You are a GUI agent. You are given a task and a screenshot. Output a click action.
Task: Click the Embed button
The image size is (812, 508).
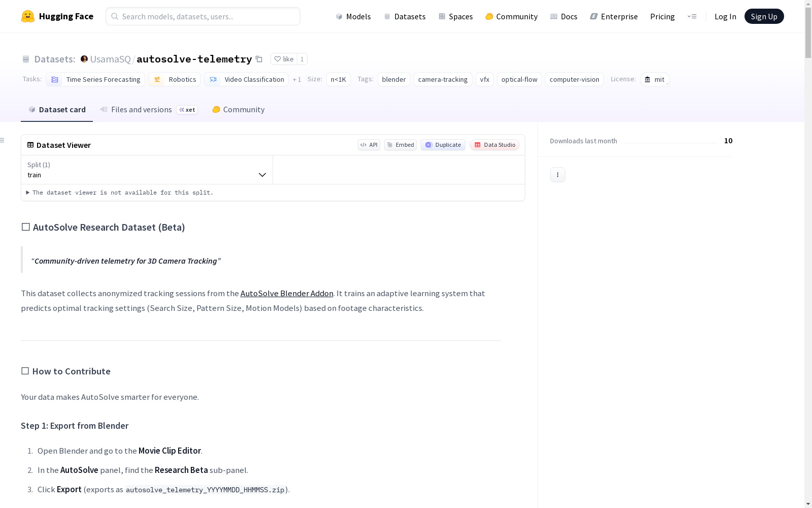point(400,145)
